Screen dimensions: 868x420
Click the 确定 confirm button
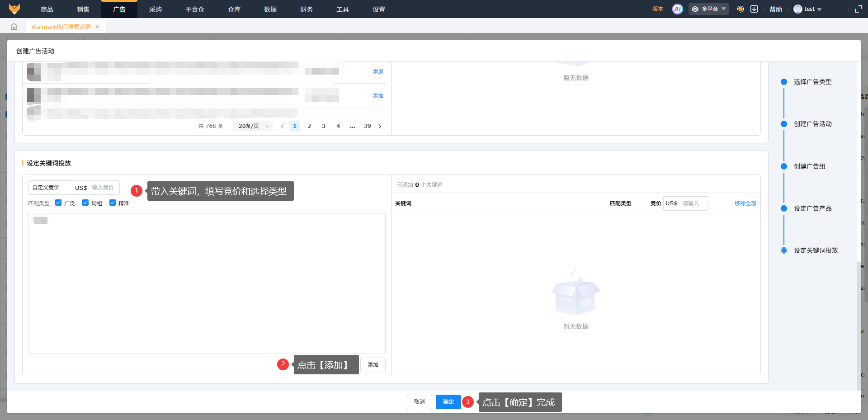coord(448,402)
